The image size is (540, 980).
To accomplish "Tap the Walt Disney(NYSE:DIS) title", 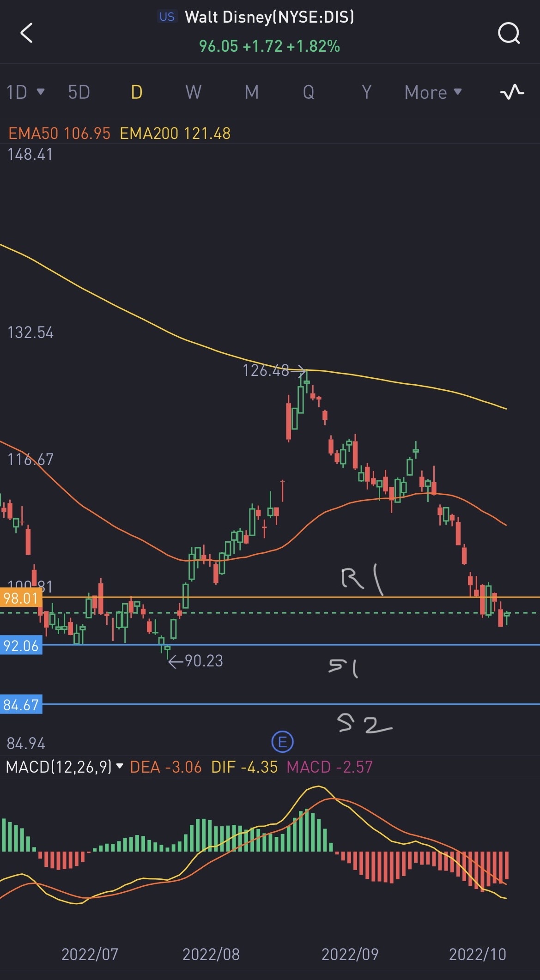I will click(269, 17).
